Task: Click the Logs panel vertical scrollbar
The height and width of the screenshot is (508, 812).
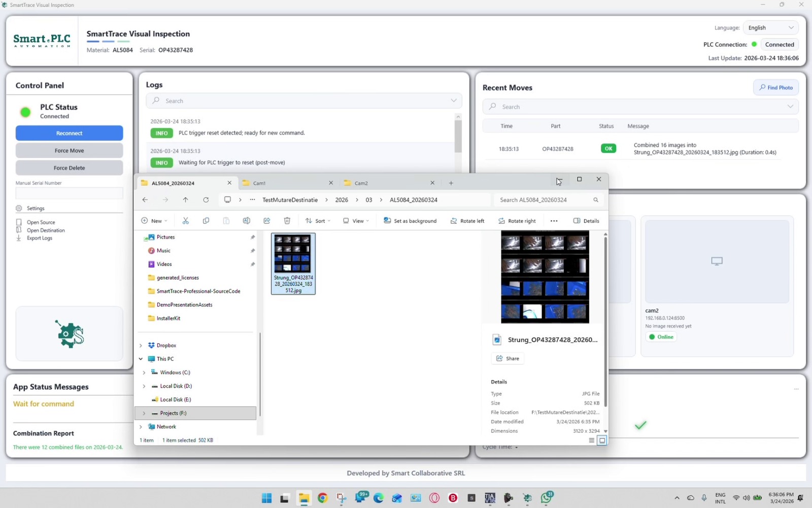Action: coord(458,136)
